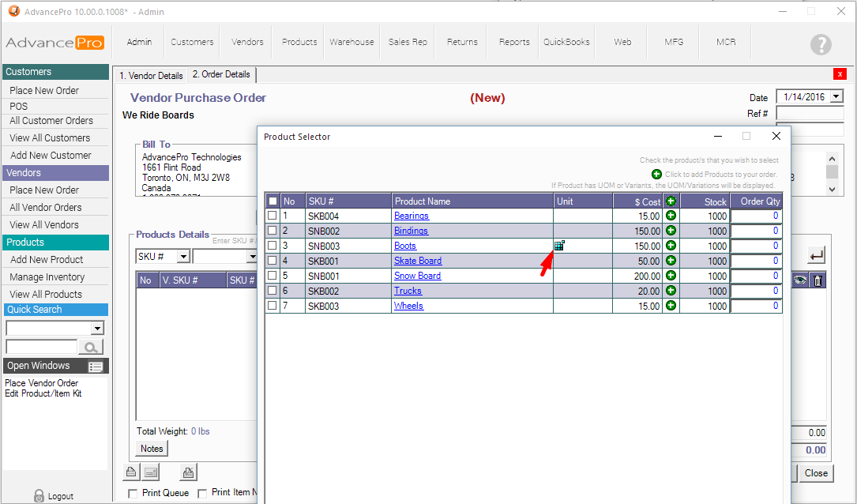Viewport: 857px width, 504px height.
Task: Expand the SKU # search type dropdown
Action: (182, 257)
